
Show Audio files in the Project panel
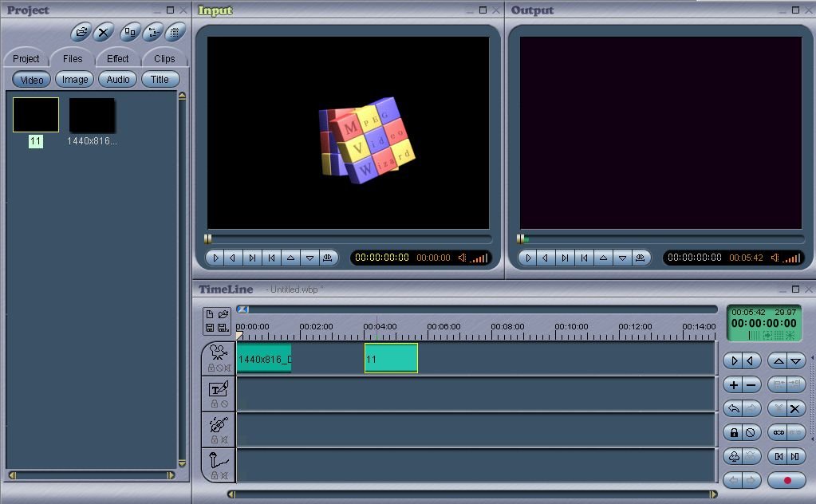pos(118,80)
